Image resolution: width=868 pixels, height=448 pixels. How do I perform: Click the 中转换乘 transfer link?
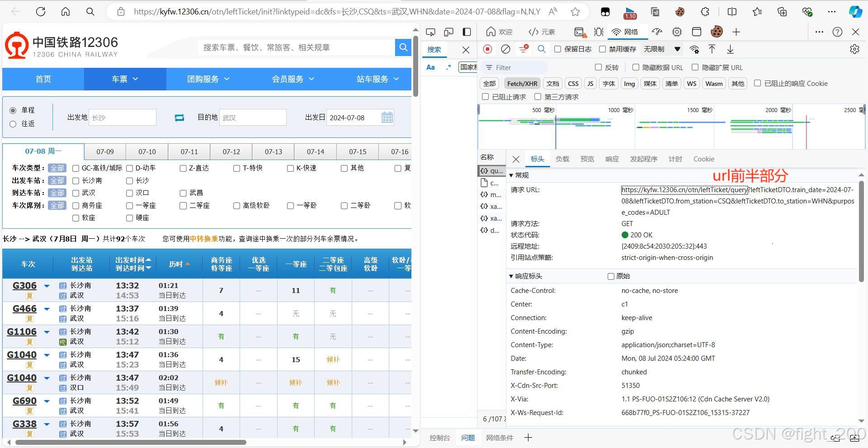coord(204,239)
